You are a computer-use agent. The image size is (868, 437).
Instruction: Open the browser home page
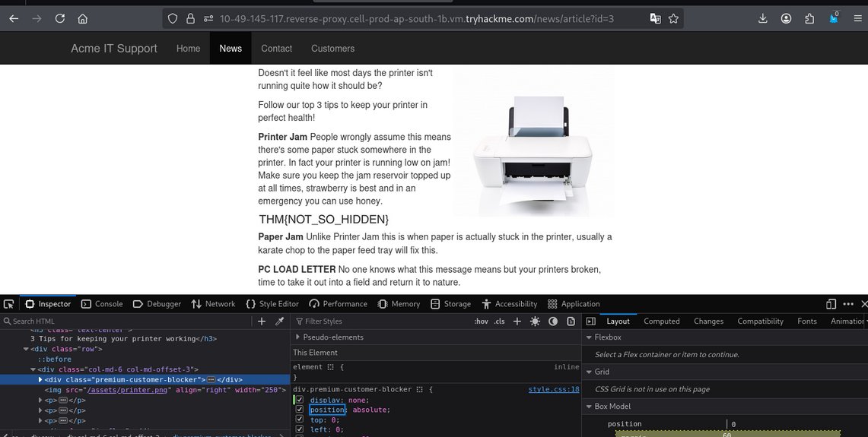click(82, 19)
